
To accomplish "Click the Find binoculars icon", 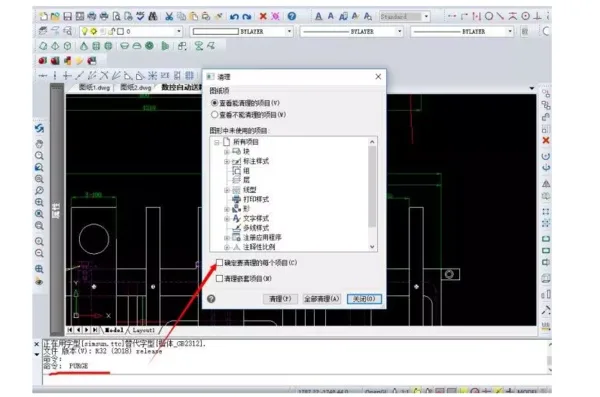I will click(153, 16).
